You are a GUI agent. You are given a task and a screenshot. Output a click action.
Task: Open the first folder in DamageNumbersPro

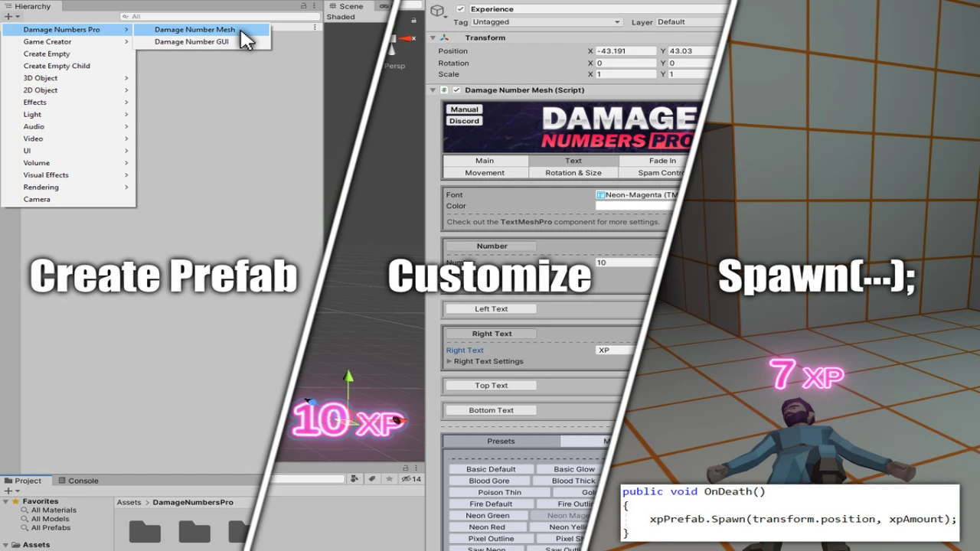pos(145,530)
